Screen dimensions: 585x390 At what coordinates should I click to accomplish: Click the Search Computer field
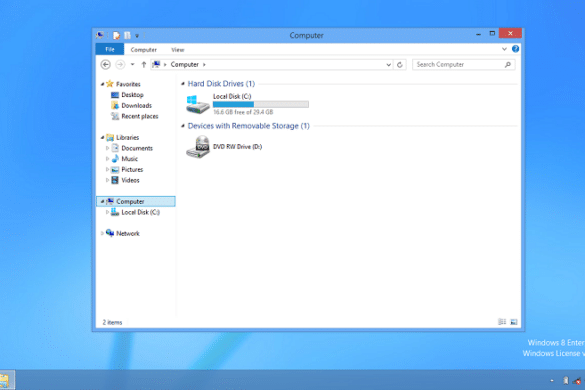(463, 65)
